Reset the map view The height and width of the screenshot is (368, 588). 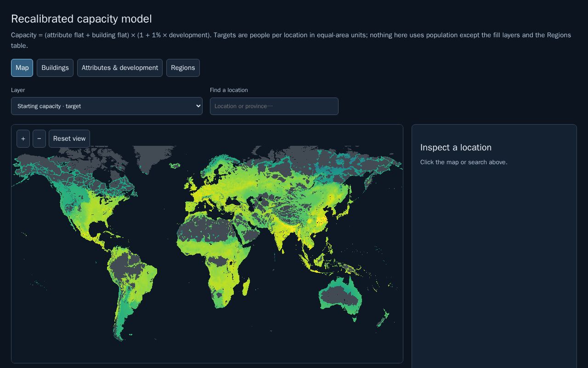click(69, 138)
